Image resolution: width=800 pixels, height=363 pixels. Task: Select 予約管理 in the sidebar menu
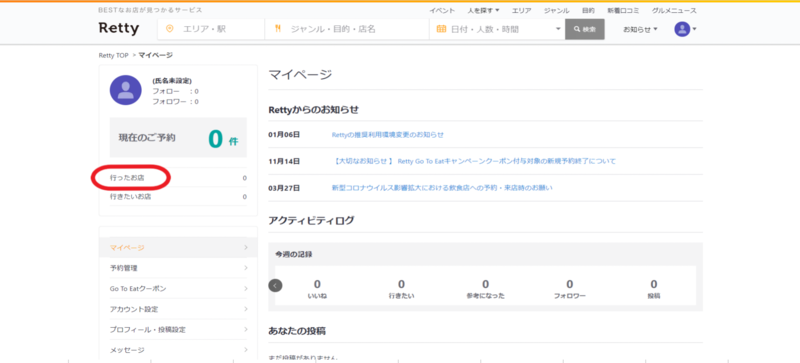point(178,268)
